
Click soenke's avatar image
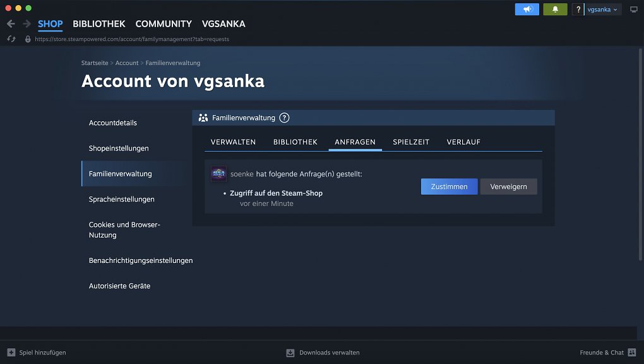[x=218, y=174]
